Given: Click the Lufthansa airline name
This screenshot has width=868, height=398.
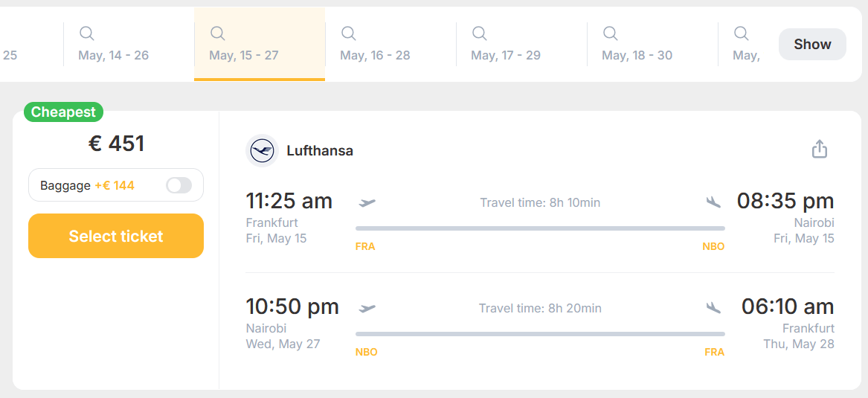Looking at the screenshot, I should [320, 151].
